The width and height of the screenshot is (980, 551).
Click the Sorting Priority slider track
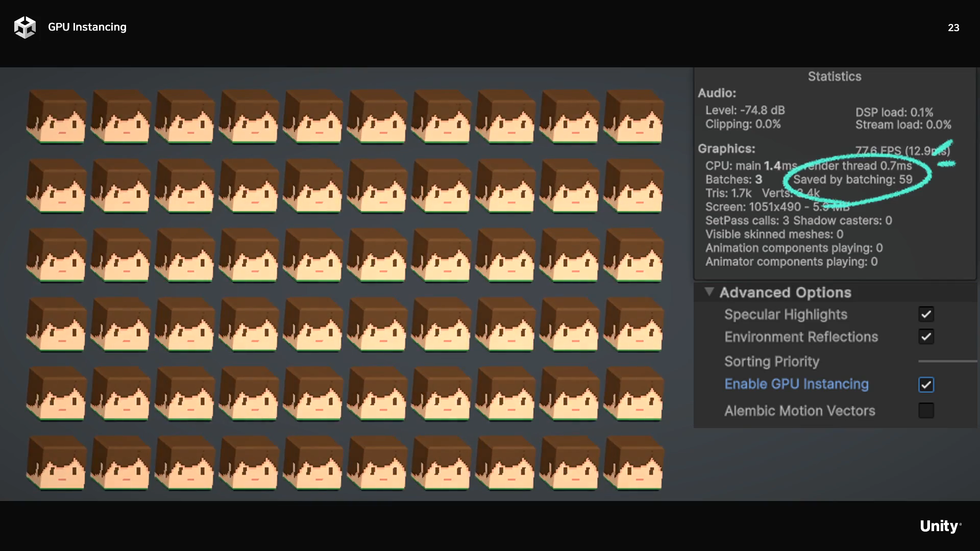pyautogui.click(x=947, y=361)
